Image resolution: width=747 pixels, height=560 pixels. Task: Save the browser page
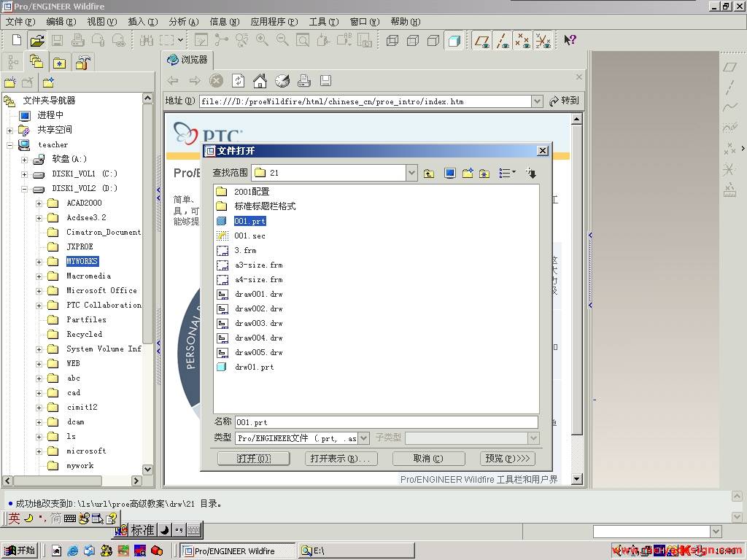(x=325, y=81)
